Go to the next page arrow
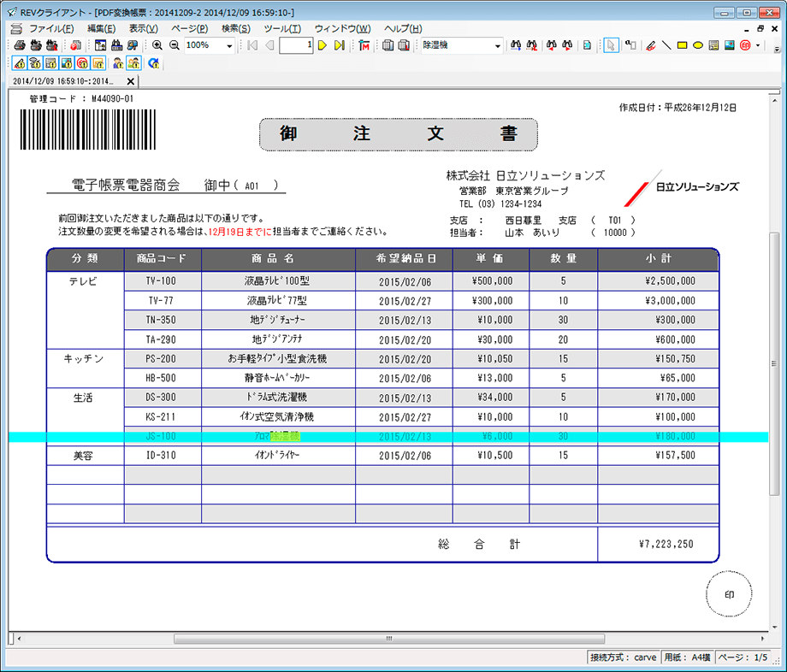The width and height of the screenshot is (787, 672). [322, 45]
